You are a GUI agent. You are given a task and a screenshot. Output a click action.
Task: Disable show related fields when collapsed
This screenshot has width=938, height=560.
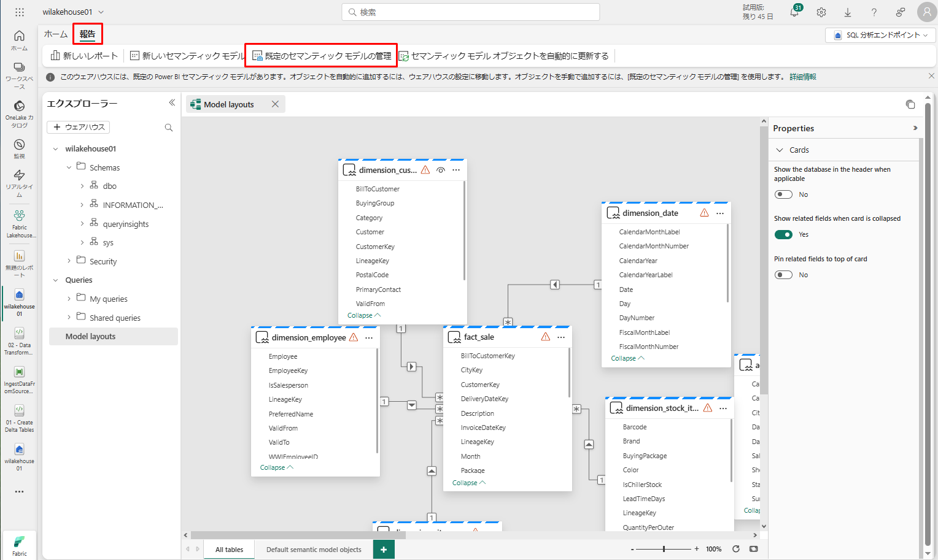tap(783, 234)
